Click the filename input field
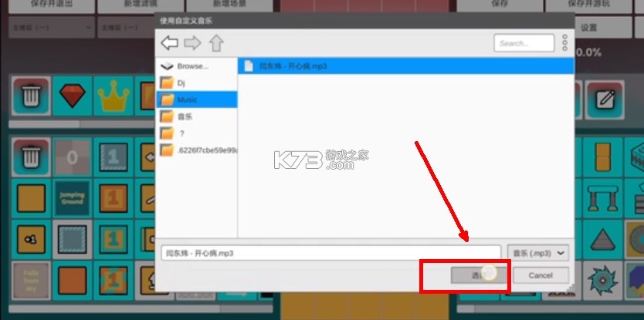The image size is (644, 320). (x=330, y=253)
